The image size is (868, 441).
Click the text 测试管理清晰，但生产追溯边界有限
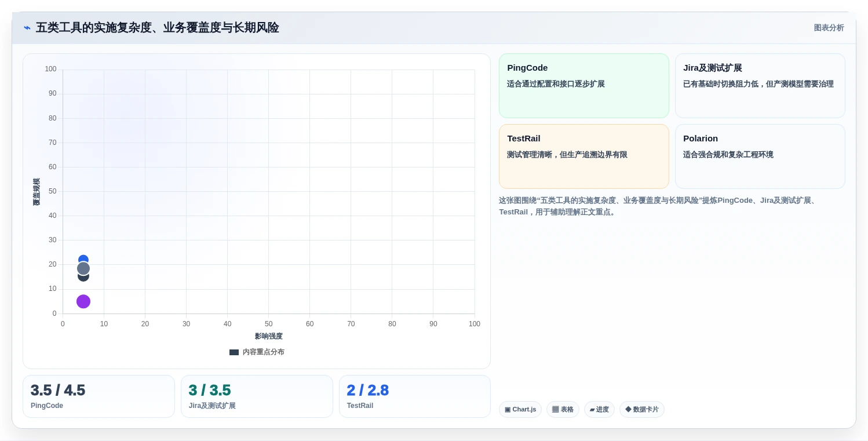(x=567, y=155)
